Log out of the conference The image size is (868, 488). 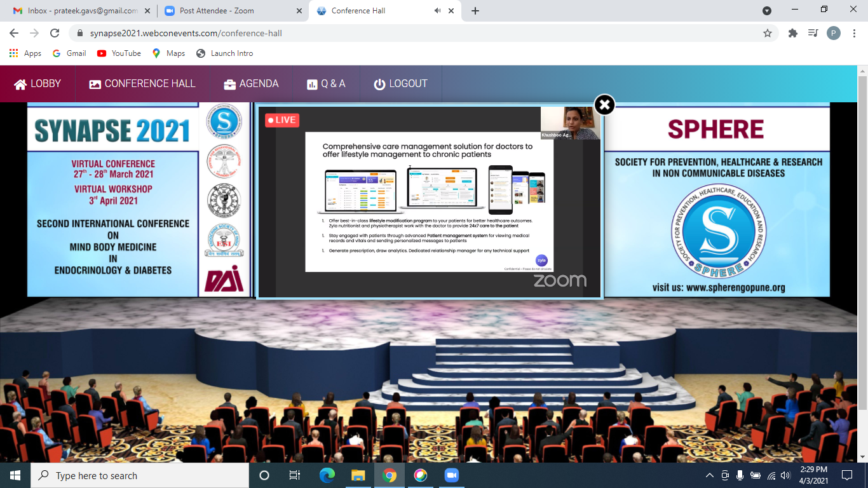[x=400, y=84]
